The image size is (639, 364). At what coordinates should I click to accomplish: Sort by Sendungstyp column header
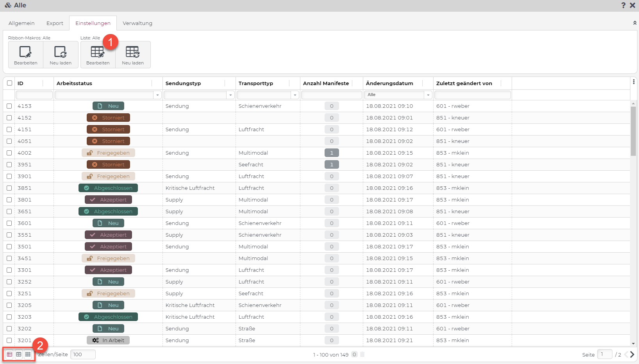click(183, 83)
